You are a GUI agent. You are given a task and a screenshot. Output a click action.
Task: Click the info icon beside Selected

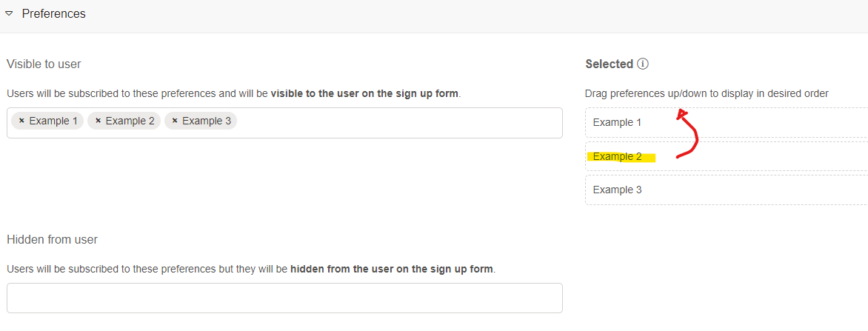643,64
